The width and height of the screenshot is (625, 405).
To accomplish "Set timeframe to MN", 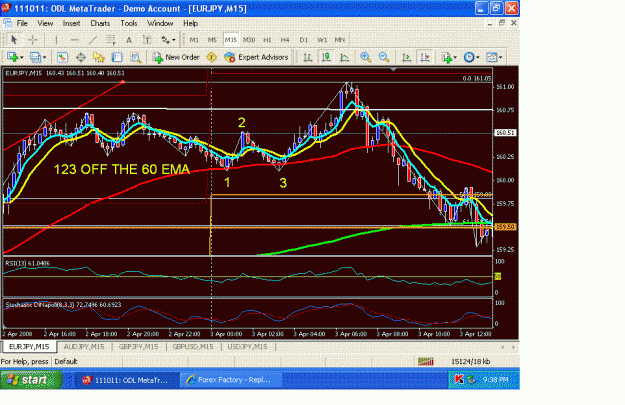I will (339, 39).
